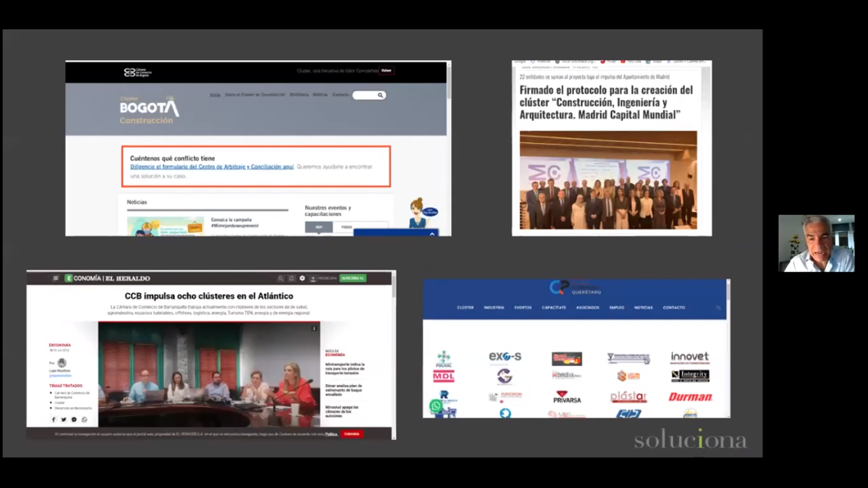Image resolution: width=868 pixels, height=488 pixels.
Task: Click the Cámara de Comercio de Bogotá logo
Action: click(x=138, y=72)
